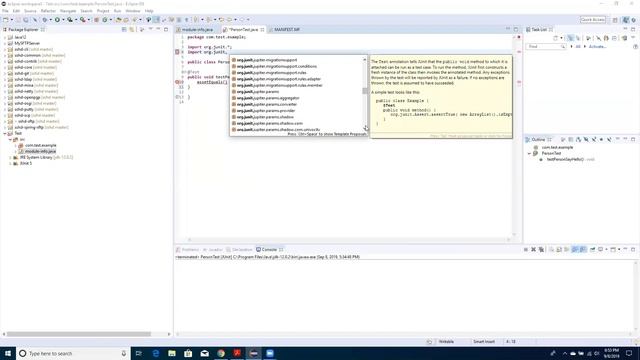Viewport: 640px width, 360px height.
Task: Open the Run dropdown arrow next to green Run
Action: point(63,20)
